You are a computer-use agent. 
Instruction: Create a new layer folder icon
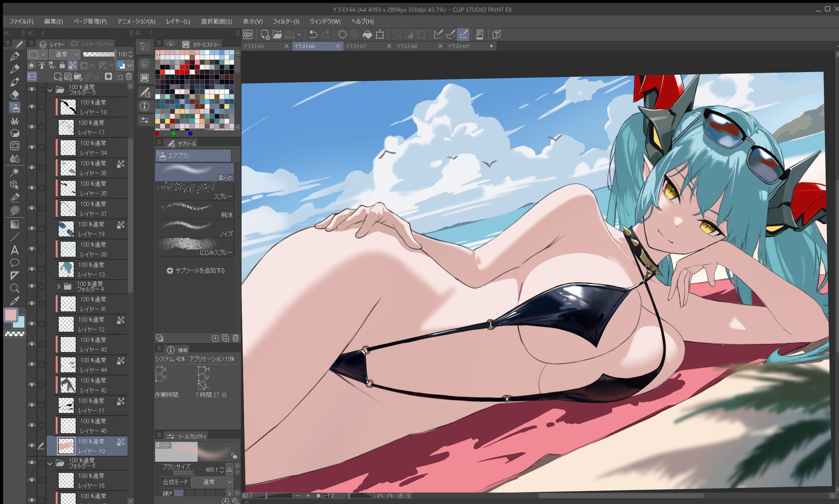(78, 76)
